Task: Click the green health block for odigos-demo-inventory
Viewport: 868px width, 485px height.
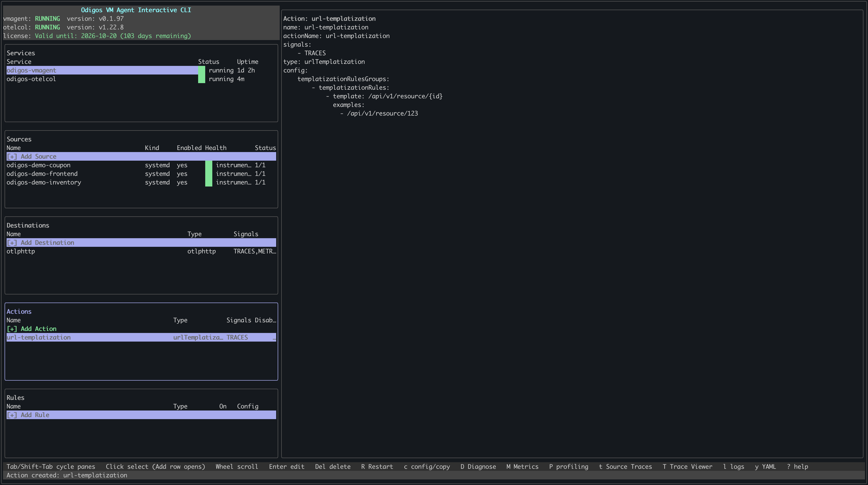Action: click(209, 183)
